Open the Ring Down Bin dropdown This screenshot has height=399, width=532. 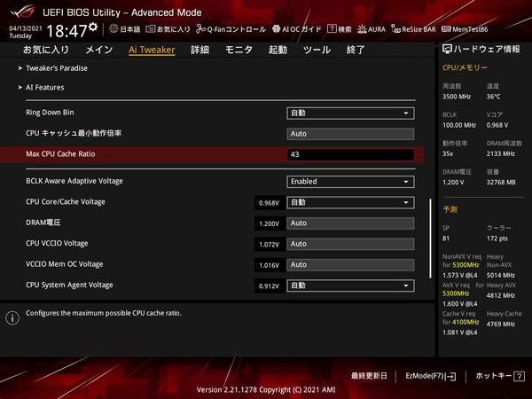pyautogui.click(x=350, y=113)
